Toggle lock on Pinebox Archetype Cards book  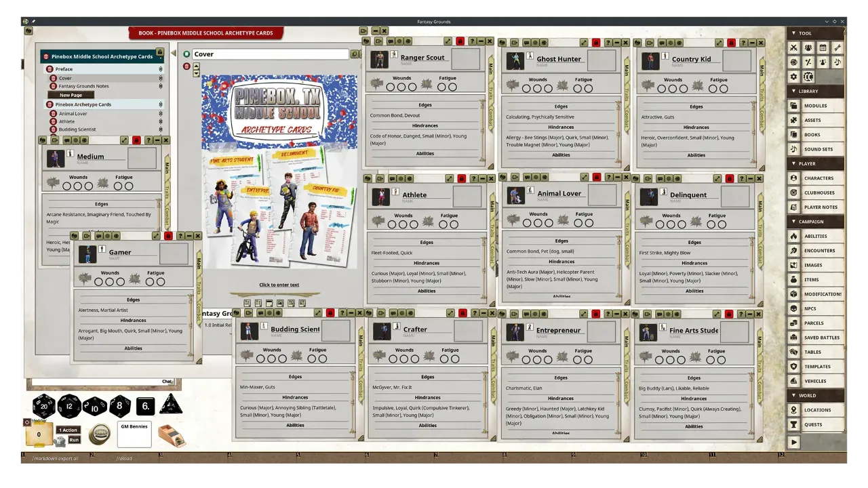pos(160,52)
